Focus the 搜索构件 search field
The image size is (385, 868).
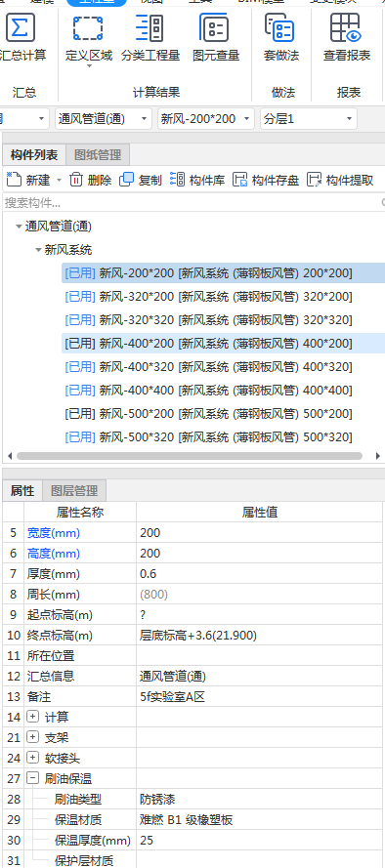point(192,203)
